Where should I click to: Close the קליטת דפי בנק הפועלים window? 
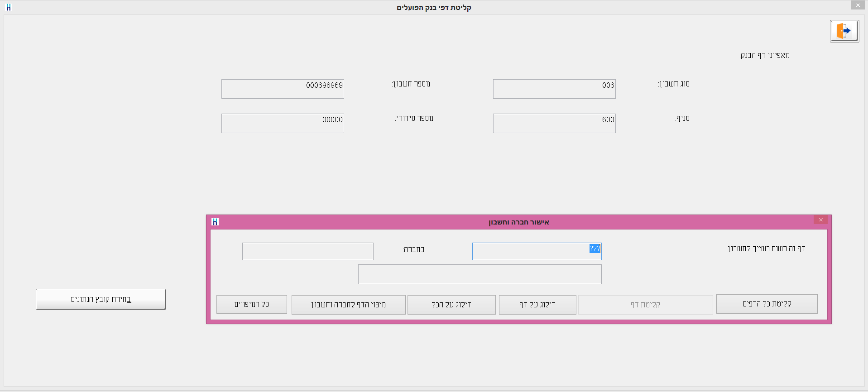coord(858,5)
